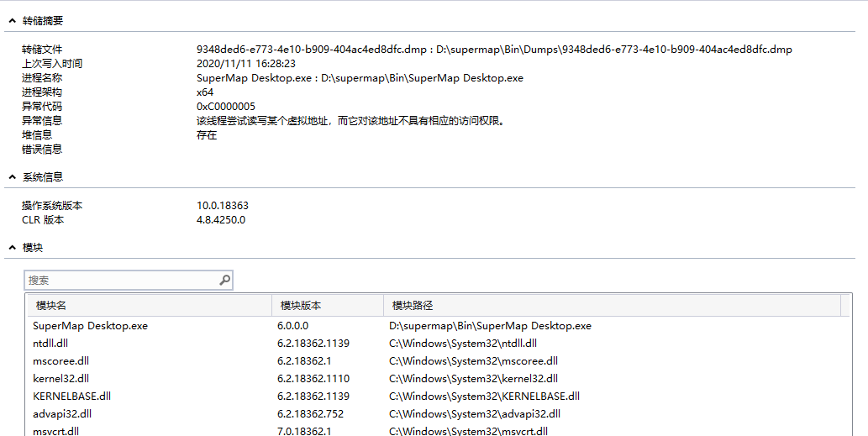This screenshot has width=868, height=436.
Task: Click the 堆信息 value 存在
Action: coord(207,135)
